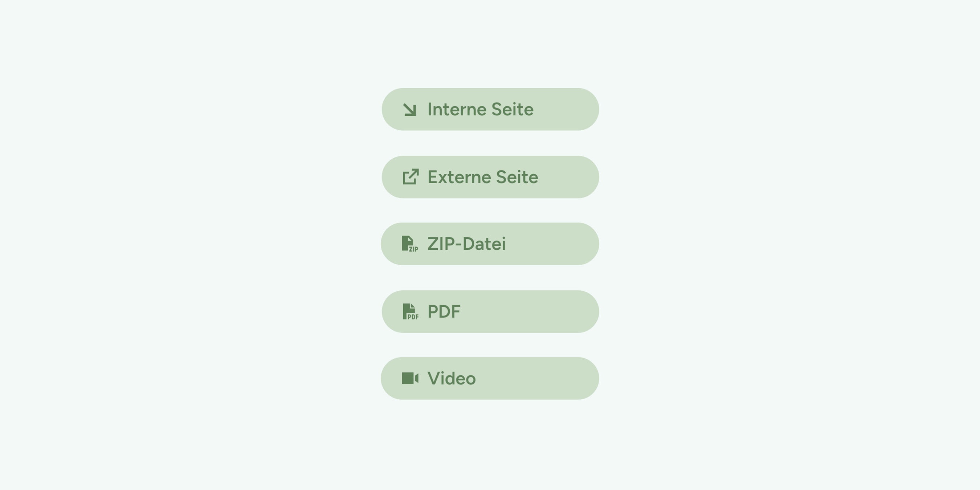Click the "PDF" text label
This screenshot has width=980, height=490.
pos(444,311)
